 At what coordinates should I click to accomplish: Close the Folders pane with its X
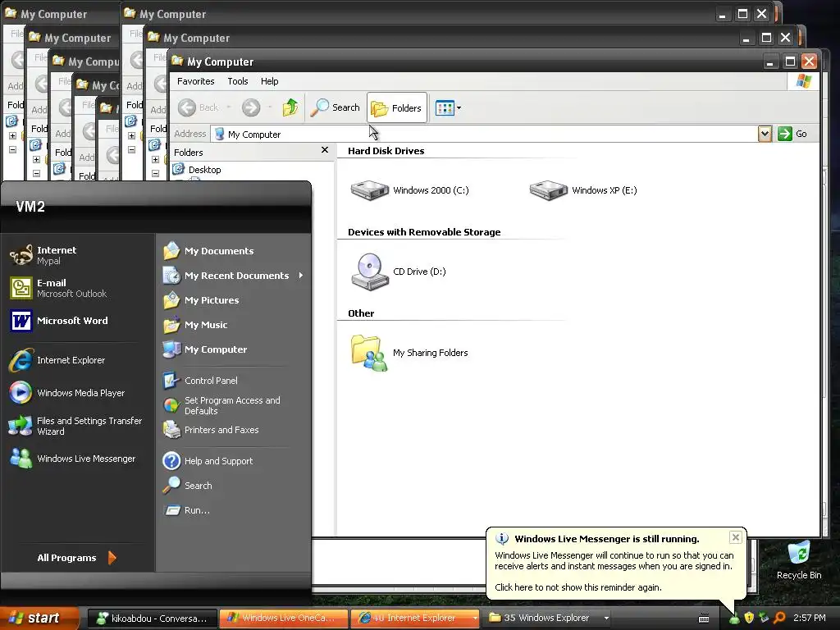pos(325,150)
